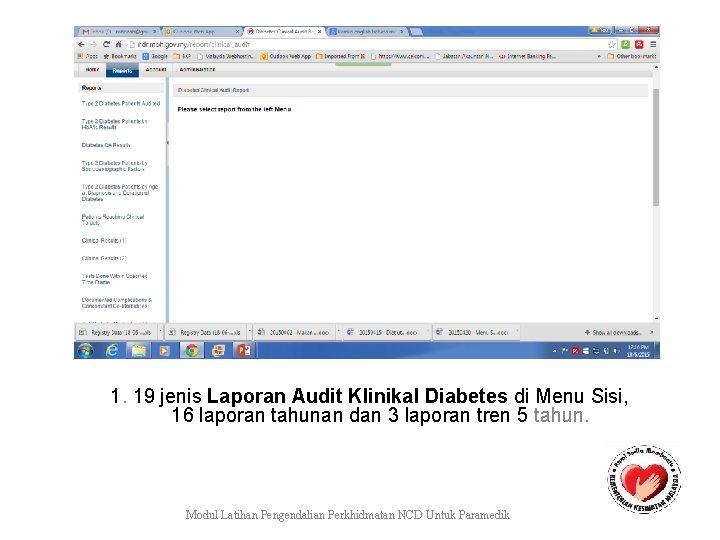Click the Chrome taskbar icon
Screen dimensions: 720x540
point(191,351)
